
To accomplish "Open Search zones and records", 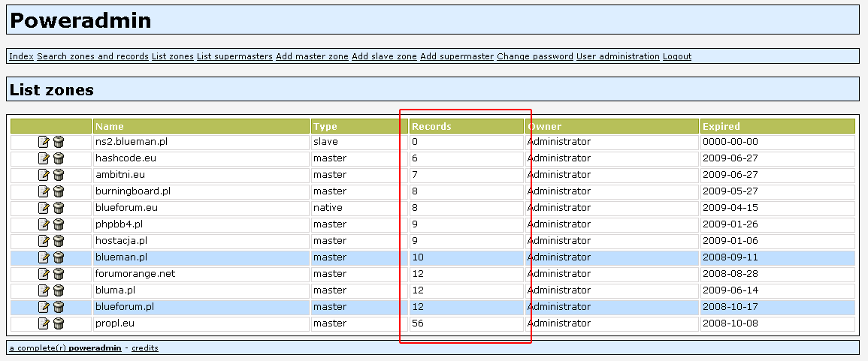I will tap(92, 56).
